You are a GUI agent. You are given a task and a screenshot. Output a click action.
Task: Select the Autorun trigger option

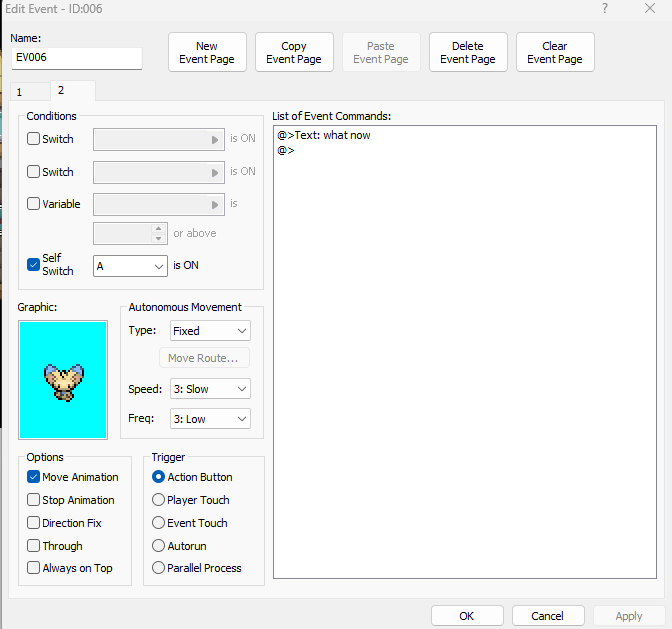(x=158, y=546)
